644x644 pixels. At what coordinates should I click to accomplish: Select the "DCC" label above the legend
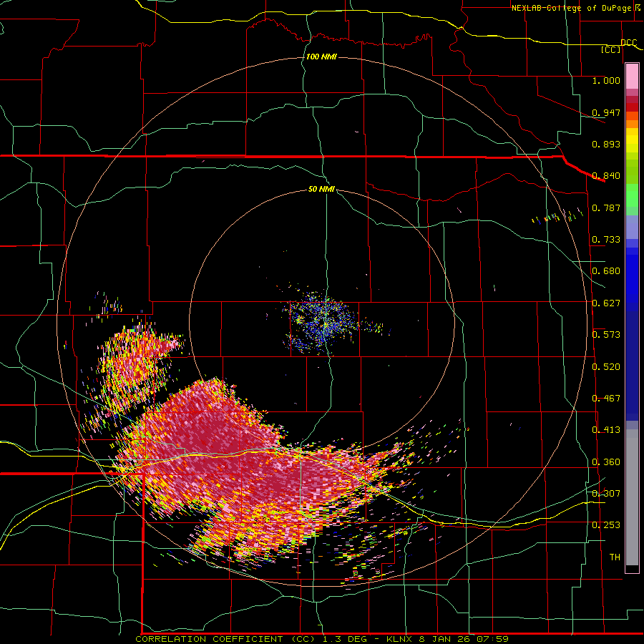[629, 42]
